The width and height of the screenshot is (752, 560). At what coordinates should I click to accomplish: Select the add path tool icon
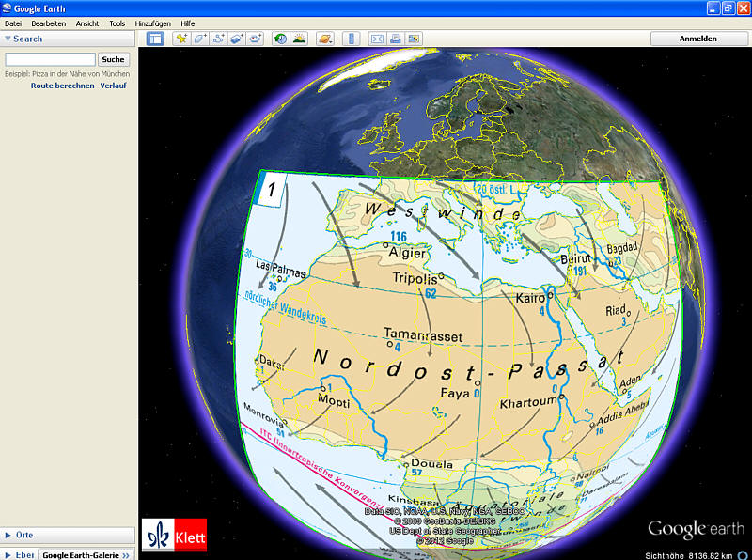click(x=219, y=39)
